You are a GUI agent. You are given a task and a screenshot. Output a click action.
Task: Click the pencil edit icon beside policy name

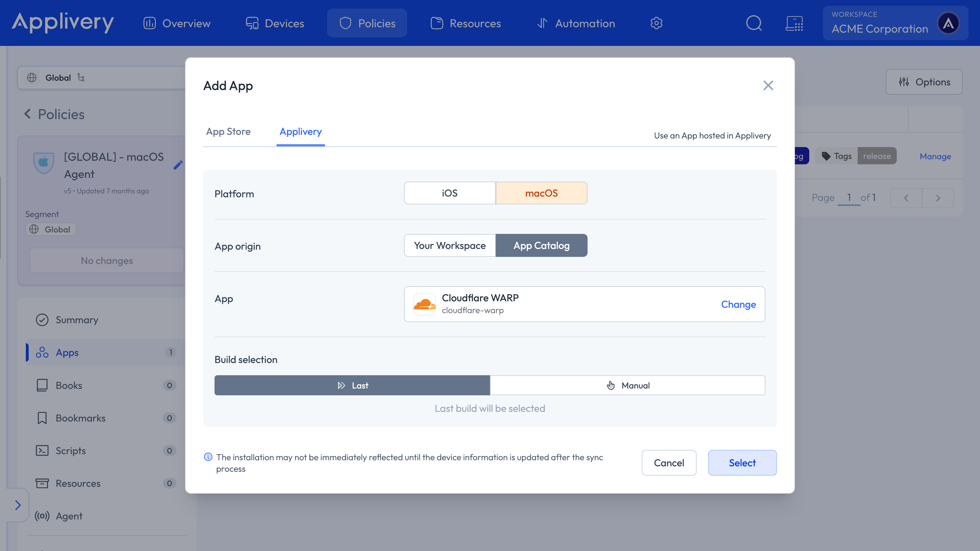(x=178, y=165)
